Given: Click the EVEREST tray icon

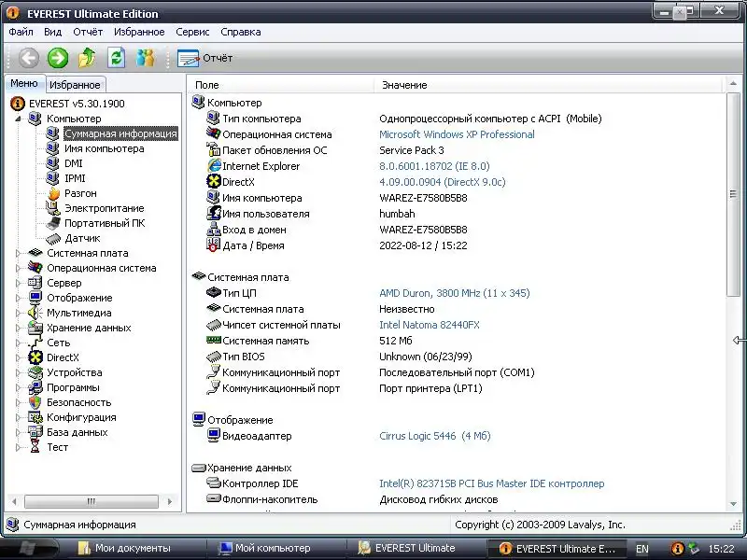Looking at the screenshot, I should pos(677,549).
